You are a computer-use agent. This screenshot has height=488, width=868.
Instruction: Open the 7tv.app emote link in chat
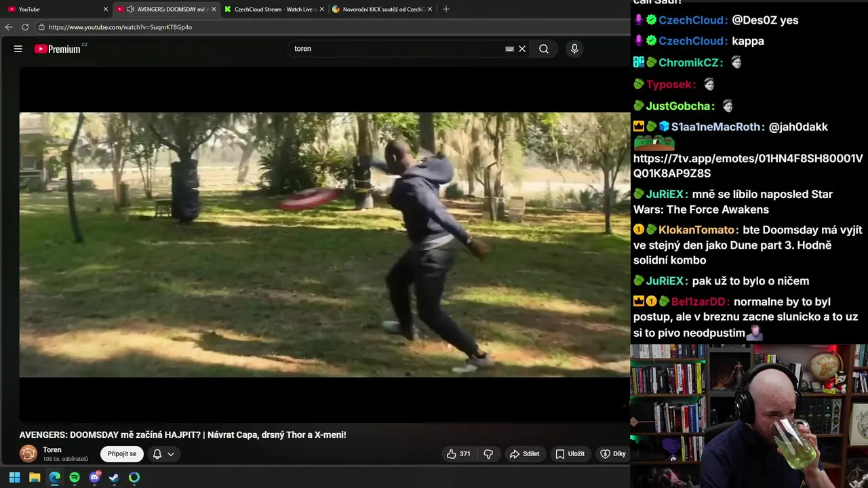coord(748,166)
